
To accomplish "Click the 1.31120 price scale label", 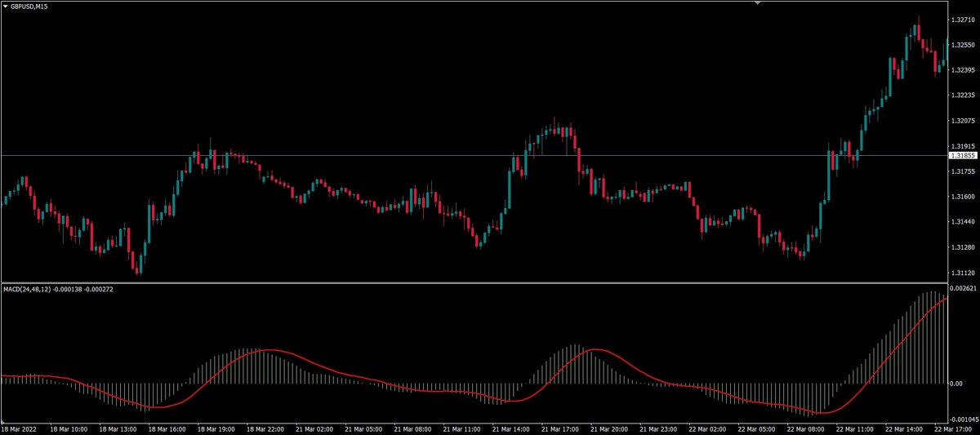I will pos(962,273).
